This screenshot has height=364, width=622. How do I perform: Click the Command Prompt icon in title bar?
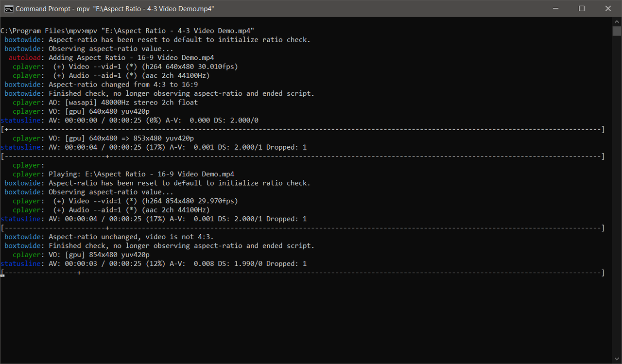(x=8, y=8)
